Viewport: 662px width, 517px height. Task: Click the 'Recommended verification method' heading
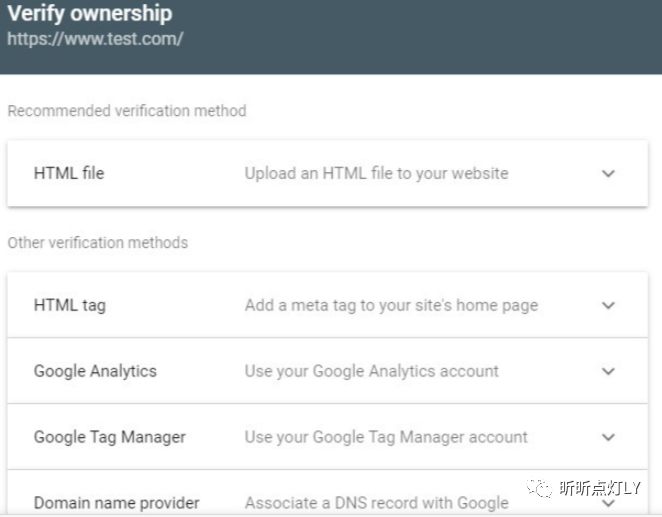pyautogui.click(x=127, y=111)
